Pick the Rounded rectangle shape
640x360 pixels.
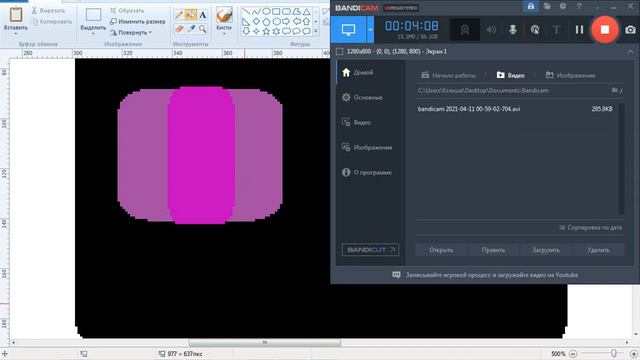(x=286, y=12)
